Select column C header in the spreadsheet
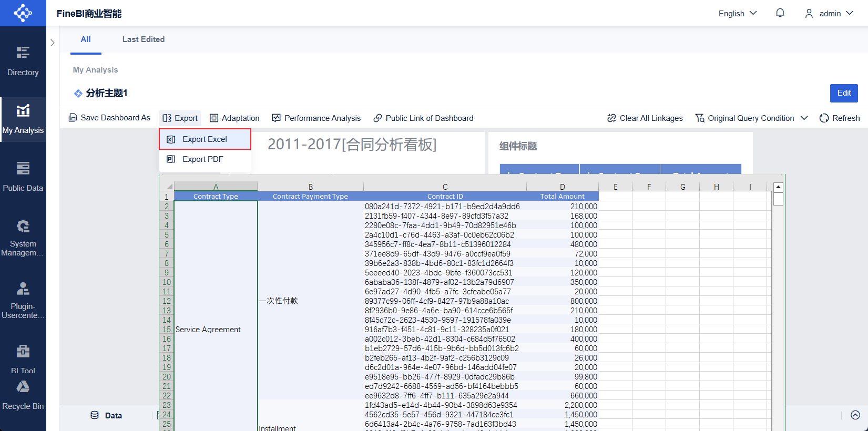Image resolution: width=868 pixels, height=431 pixels. click(x=445, y=187)
